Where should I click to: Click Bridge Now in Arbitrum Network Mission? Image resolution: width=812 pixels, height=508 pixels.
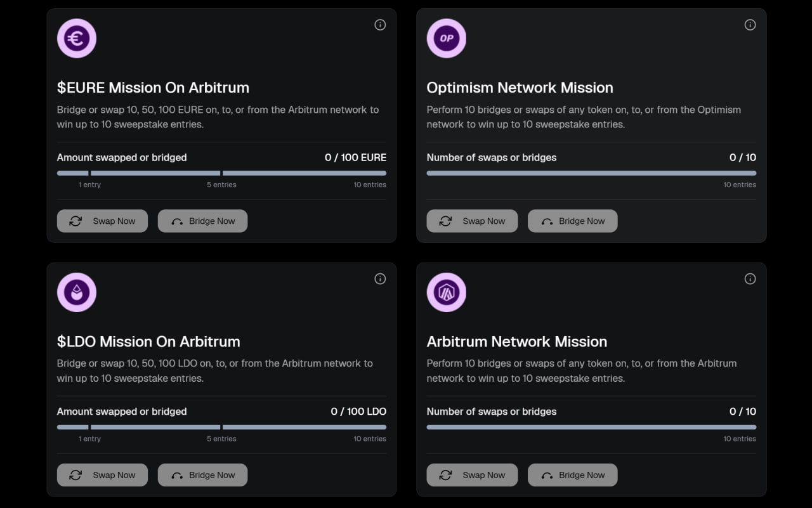click(x=572, y=474)
